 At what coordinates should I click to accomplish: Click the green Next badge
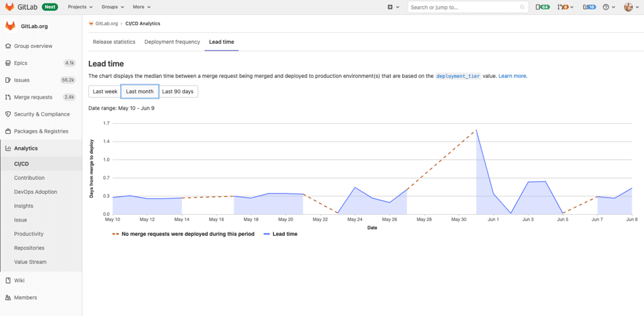point(50,7)
